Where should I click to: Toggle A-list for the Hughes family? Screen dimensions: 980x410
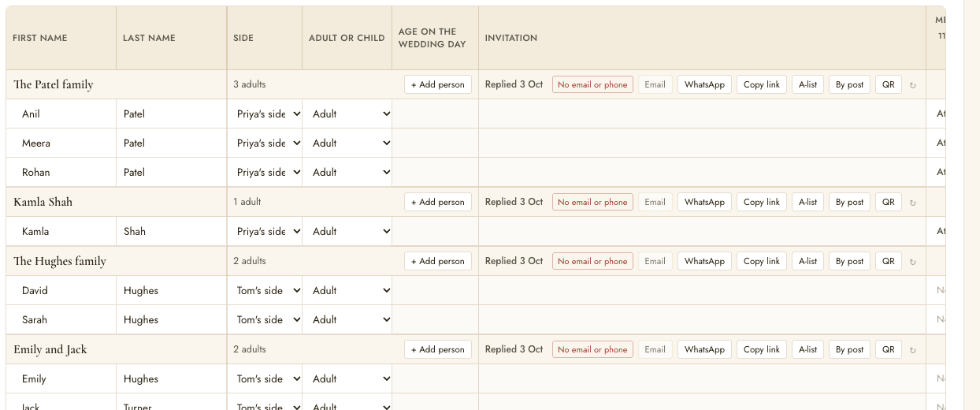tap(807, 261)
